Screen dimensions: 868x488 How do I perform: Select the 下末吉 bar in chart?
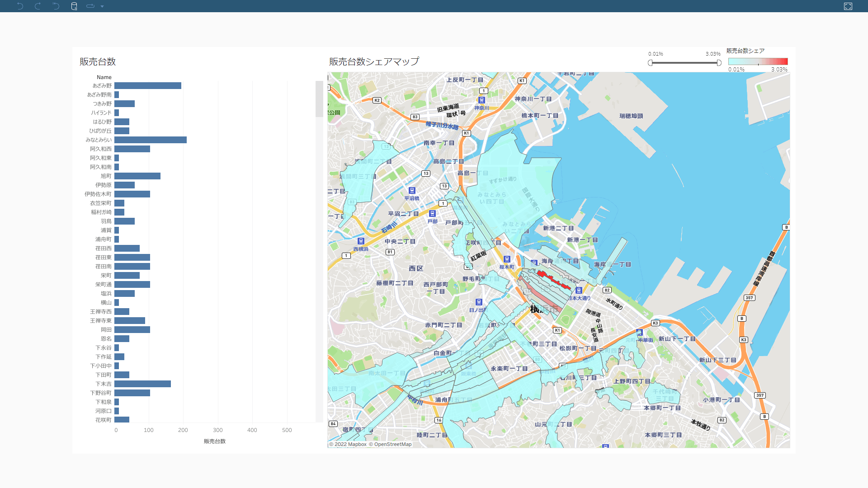pos(142,384)
